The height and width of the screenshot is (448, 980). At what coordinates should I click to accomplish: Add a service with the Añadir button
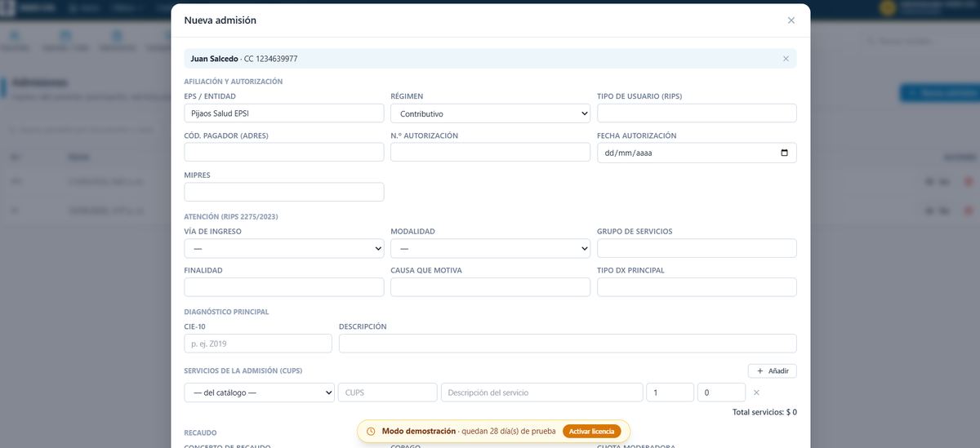[772, 370]
